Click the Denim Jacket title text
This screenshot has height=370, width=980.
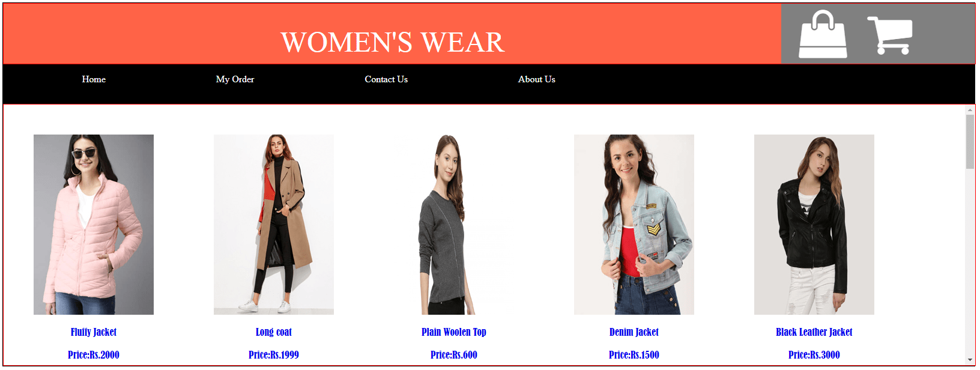coord(634,332)
